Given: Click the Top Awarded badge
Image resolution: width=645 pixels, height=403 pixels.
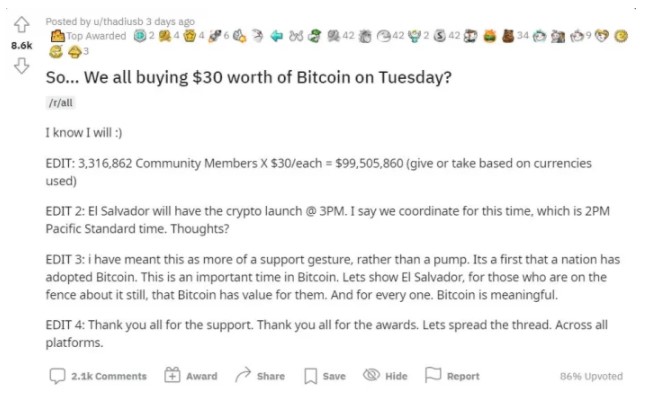Looking at the screenshot, I should tap(88, 36).
